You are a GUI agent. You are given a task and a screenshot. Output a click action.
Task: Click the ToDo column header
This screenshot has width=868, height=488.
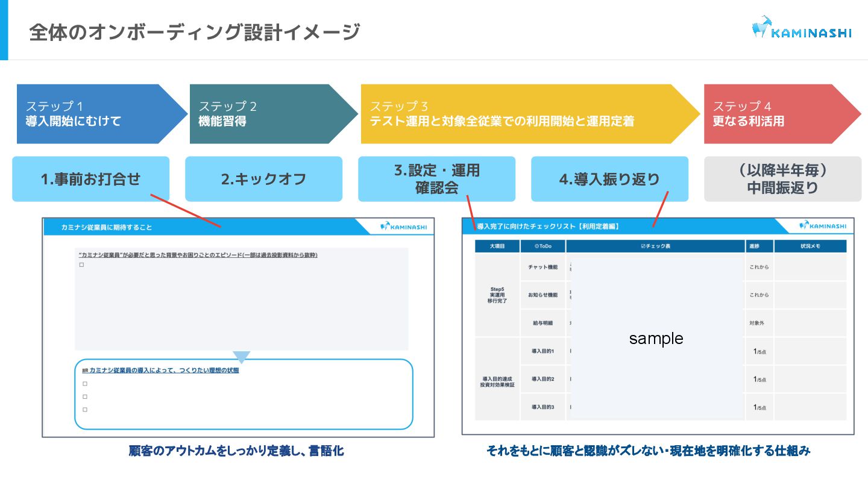(542, 246)
